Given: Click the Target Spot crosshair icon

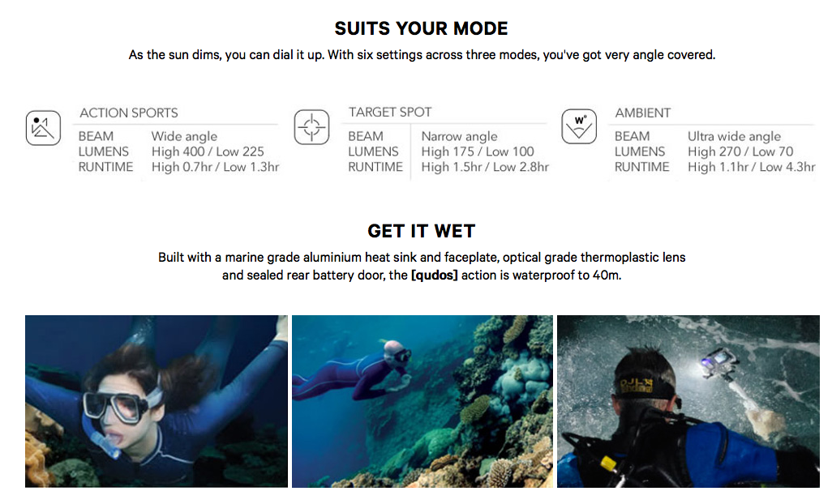Looking at the screenshot, I should click(312, 127).
